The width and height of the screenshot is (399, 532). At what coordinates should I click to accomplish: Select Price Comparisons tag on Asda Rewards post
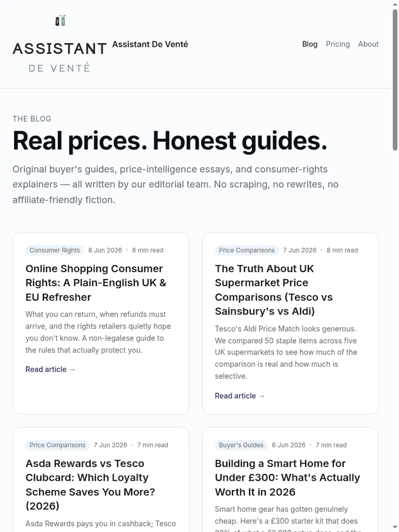pyautogui.click(x=57, y=445)
